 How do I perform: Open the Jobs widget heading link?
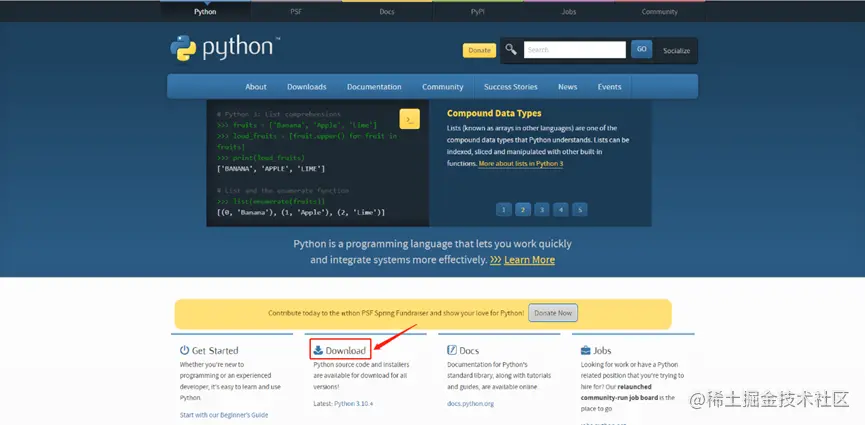[x=602, y=350]
